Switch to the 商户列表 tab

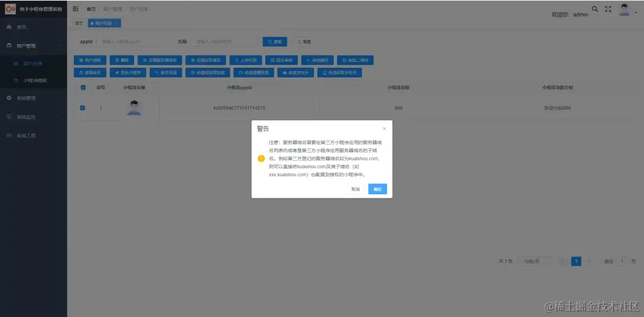104,23
